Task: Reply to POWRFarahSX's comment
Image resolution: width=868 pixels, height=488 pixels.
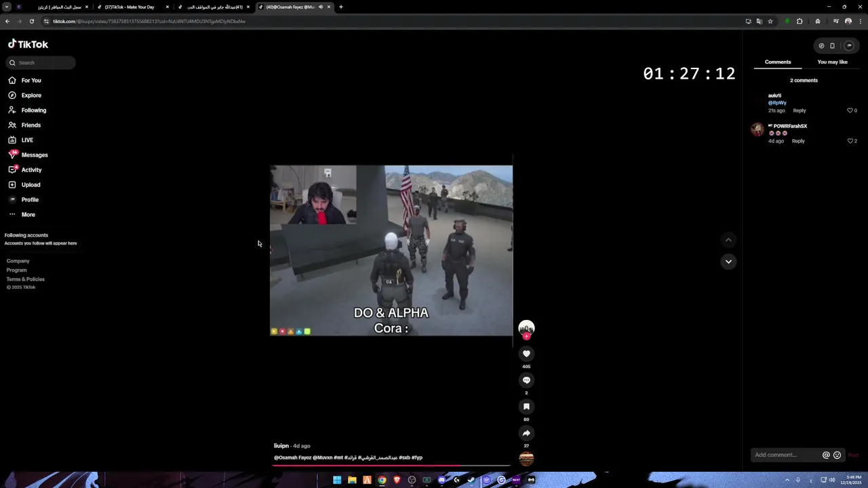Action: coord(798,141)
